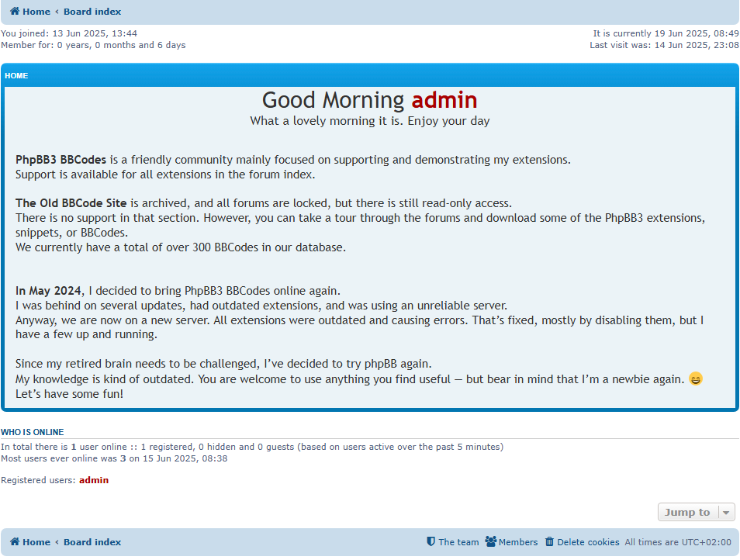Click the "Member for: 0 years, 0 months" text
This screenshot has height=560, width=740.
point(93,45)
